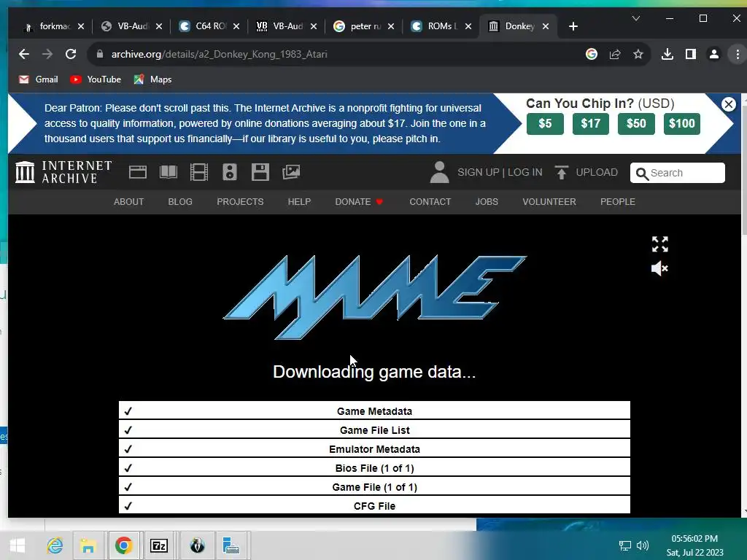Open the Texts book icon
The width and height of the screenshot is (747, 560).
169,172
